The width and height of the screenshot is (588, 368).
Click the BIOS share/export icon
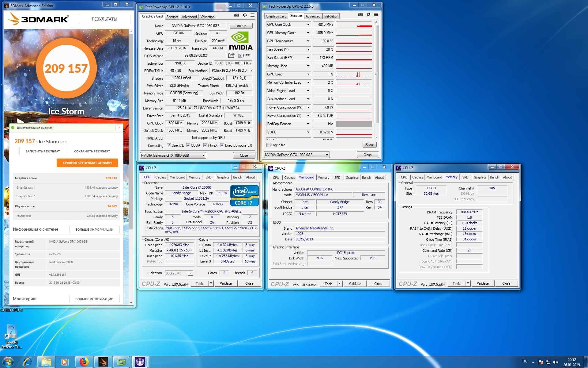231,56
